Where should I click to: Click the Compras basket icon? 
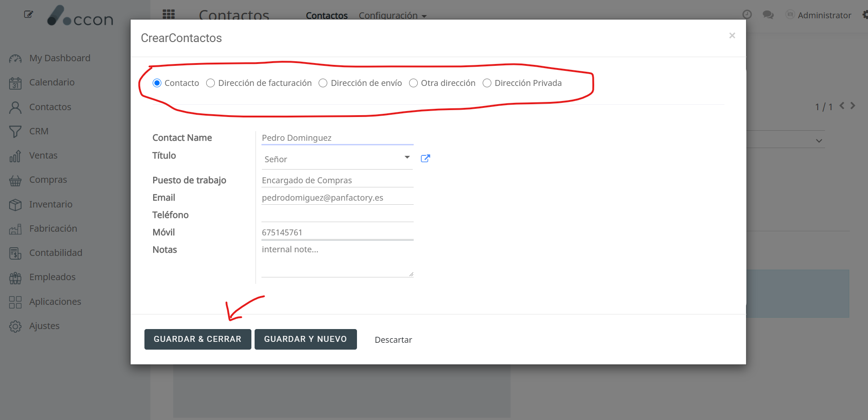[15, 180]
